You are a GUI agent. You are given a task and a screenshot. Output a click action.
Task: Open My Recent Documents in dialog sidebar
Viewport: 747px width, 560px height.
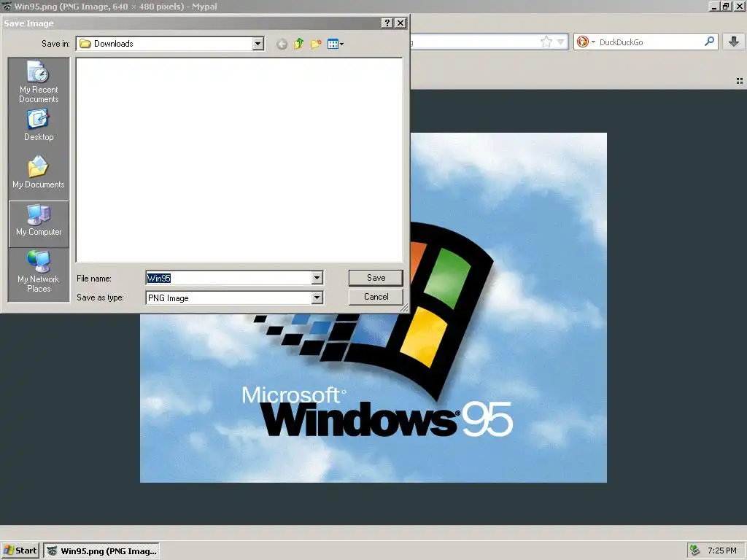39,82
